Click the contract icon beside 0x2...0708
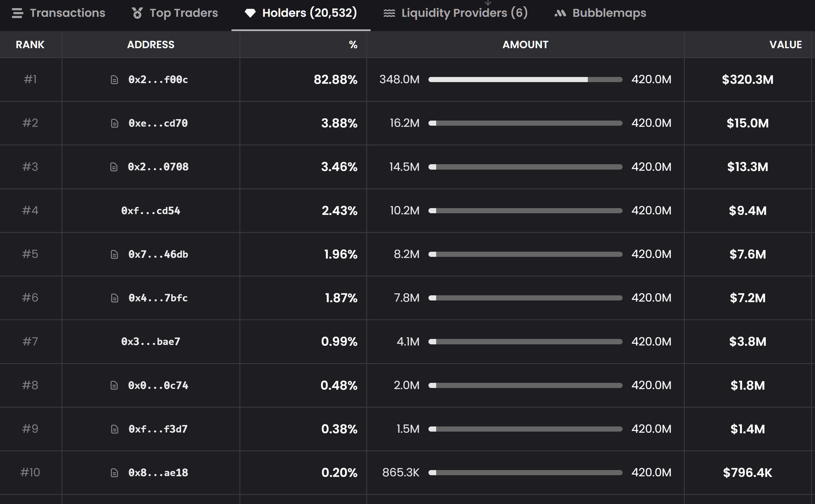The image size is (815, 504). [114, 167]
